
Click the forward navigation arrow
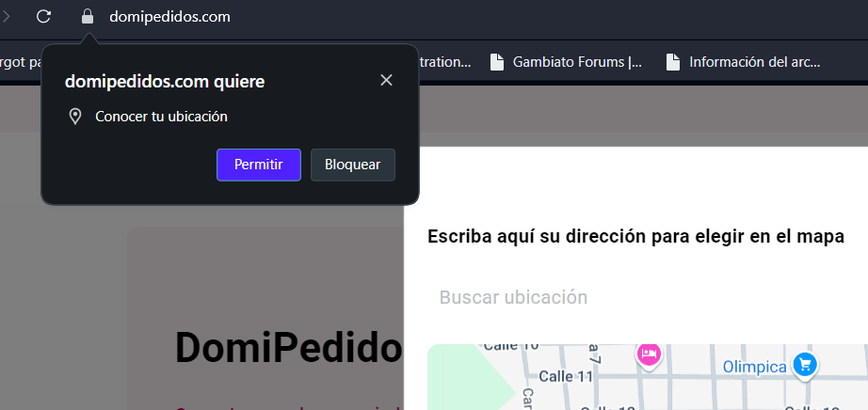(6, 16)
